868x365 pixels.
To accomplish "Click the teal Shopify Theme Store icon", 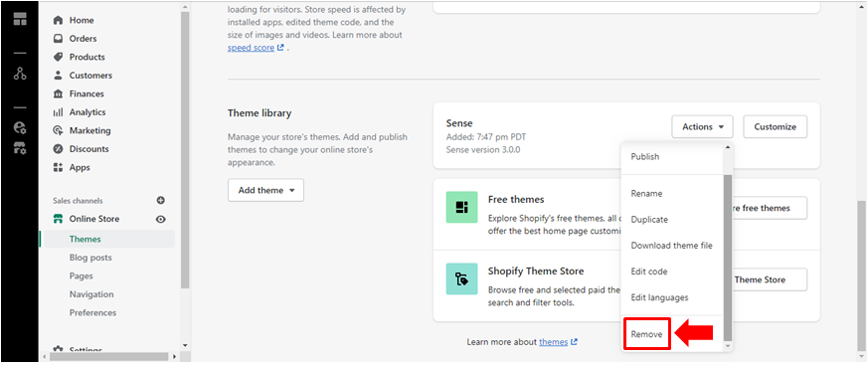I will (x=461, y=279).
